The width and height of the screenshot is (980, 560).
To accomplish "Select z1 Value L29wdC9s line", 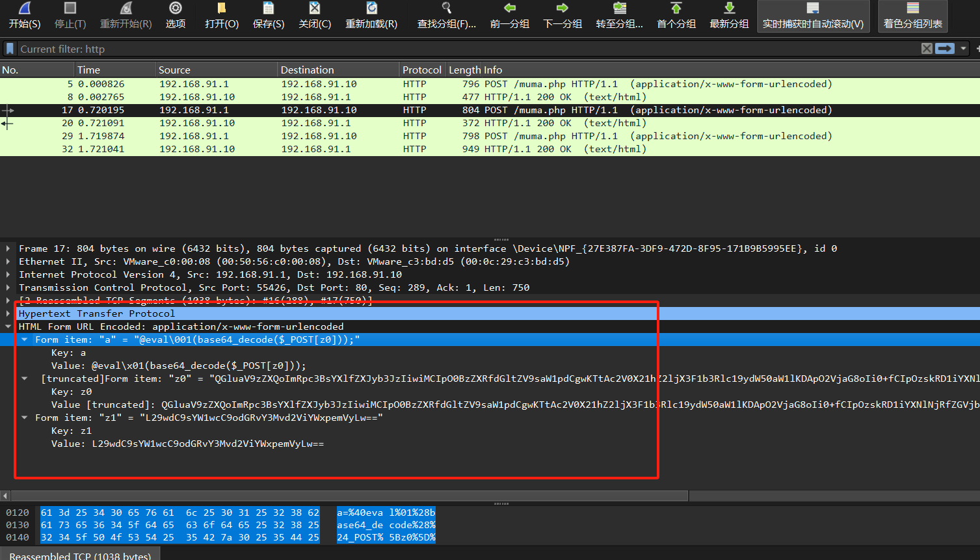I will 187,444.
